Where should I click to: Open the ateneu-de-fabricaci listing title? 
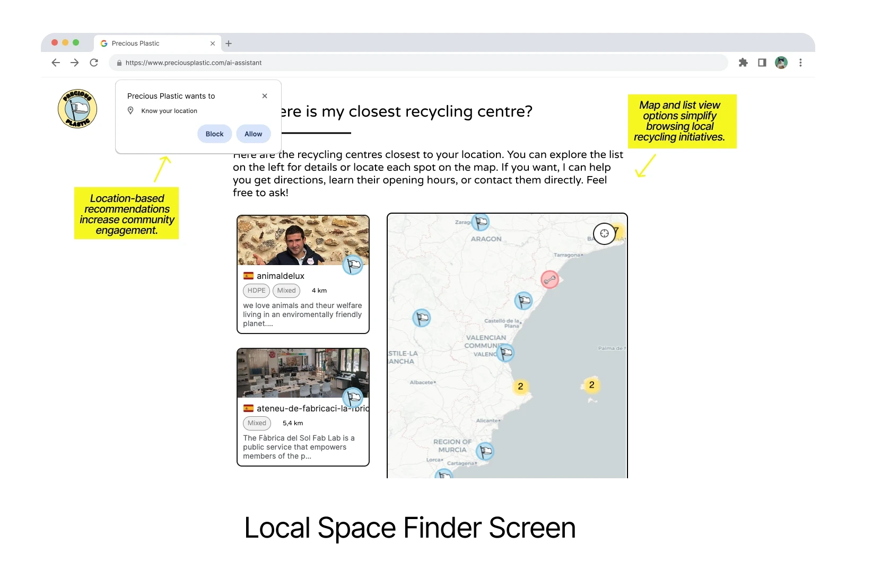click(x=313, y=408)
